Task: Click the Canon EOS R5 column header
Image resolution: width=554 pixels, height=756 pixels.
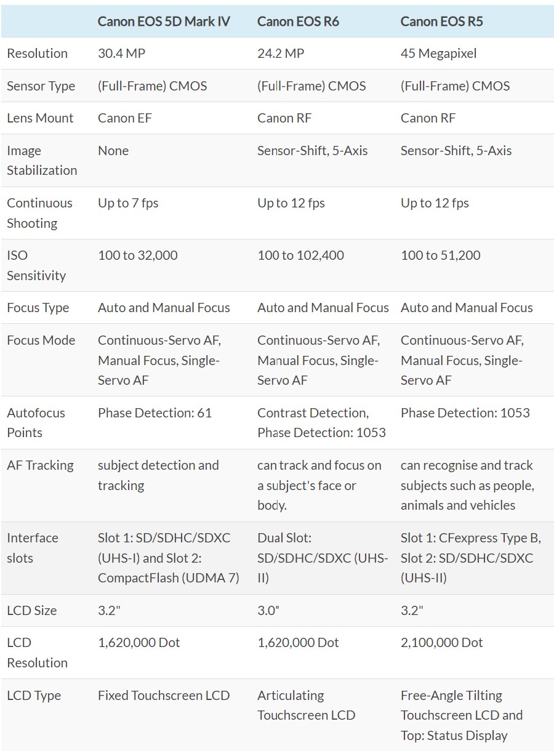Action: pyautogui.click(x=441, y=21)
